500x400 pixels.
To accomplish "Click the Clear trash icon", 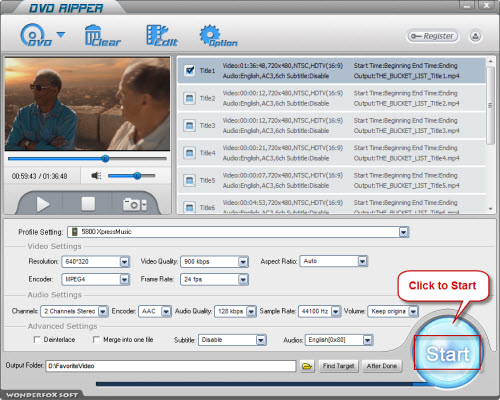I will [x=102, y=35].
